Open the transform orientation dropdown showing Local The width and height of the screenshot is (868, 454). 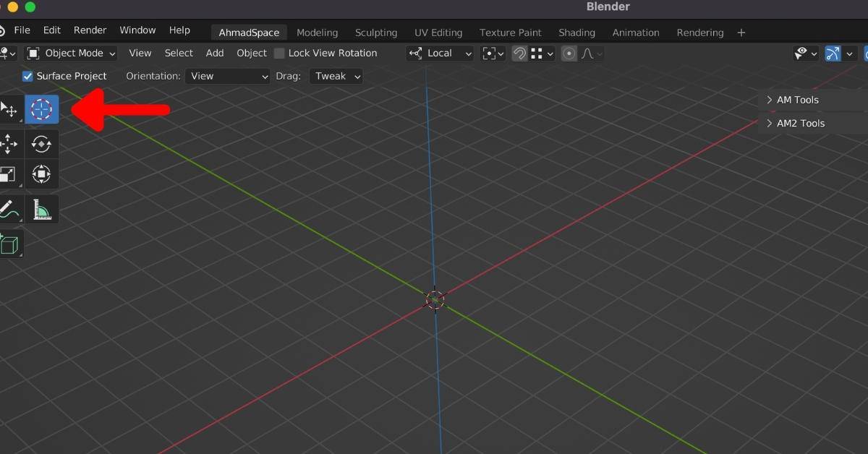[x=440, y=53]
